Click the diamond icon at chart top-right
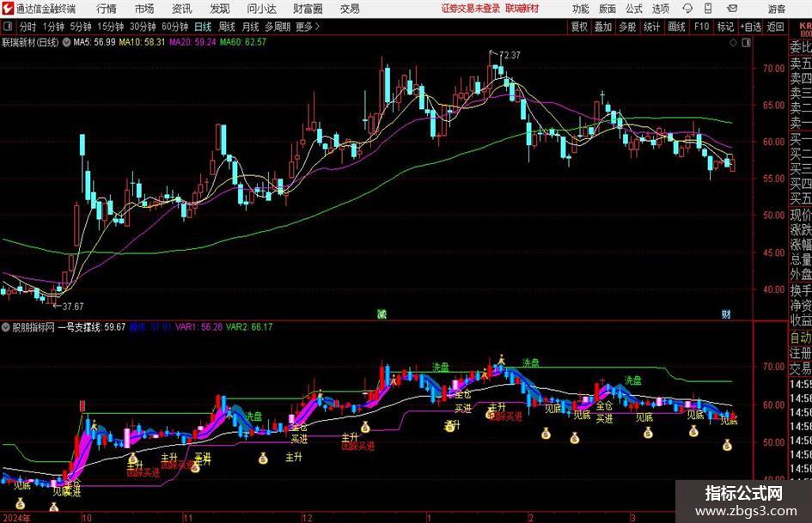The height and width of the screenshot is (523, 812). pyautogui.click(x=733, y=43)
